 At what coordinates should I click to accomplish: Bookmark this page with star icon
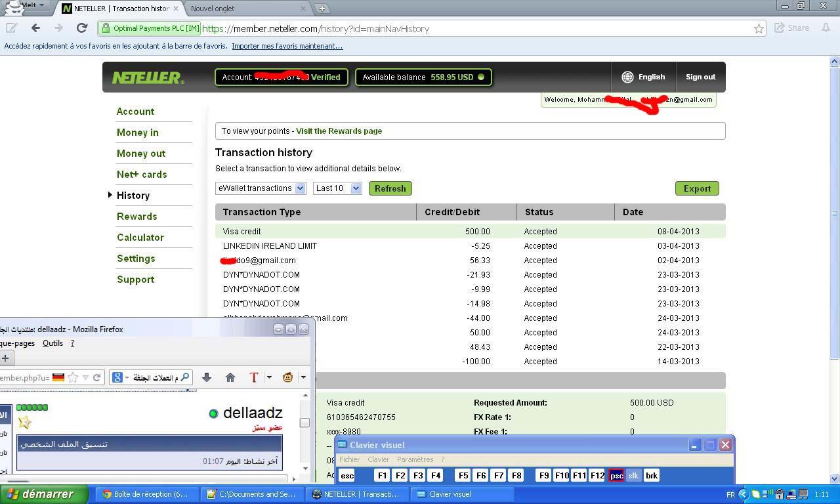(759, 28)
